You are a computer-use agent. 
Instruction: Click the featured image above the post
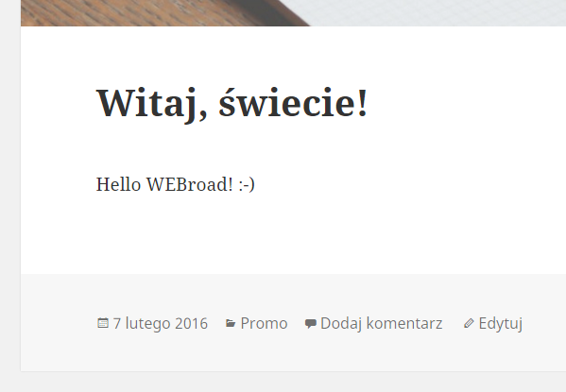tap(293, 13)
